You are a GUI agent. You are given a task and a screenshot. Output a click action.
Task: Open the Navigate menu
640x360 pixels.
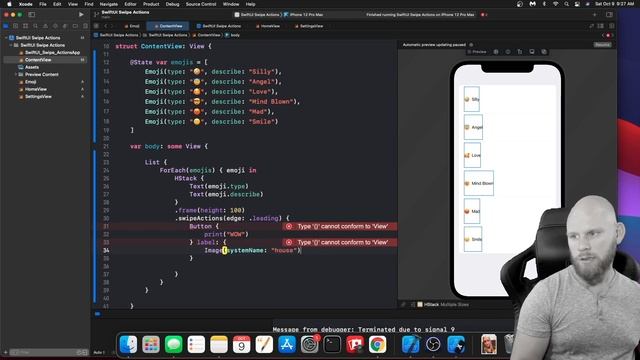point(109,4)
